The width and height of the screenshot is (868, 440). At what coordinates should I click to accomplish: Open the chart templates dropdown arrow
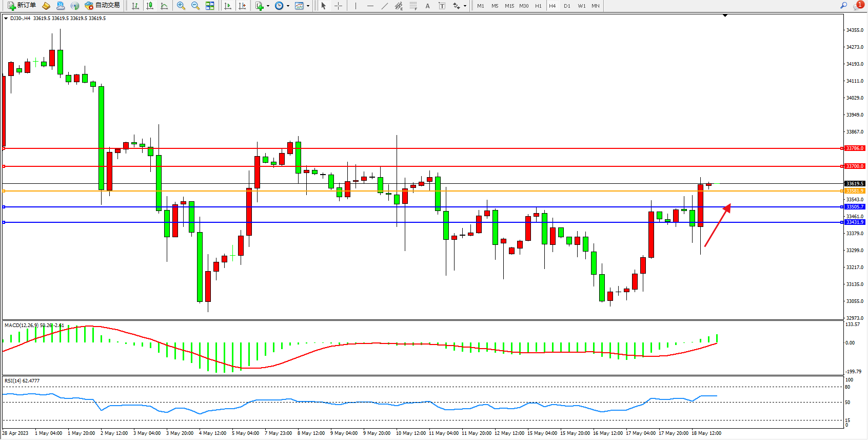(x=308, y=6)
